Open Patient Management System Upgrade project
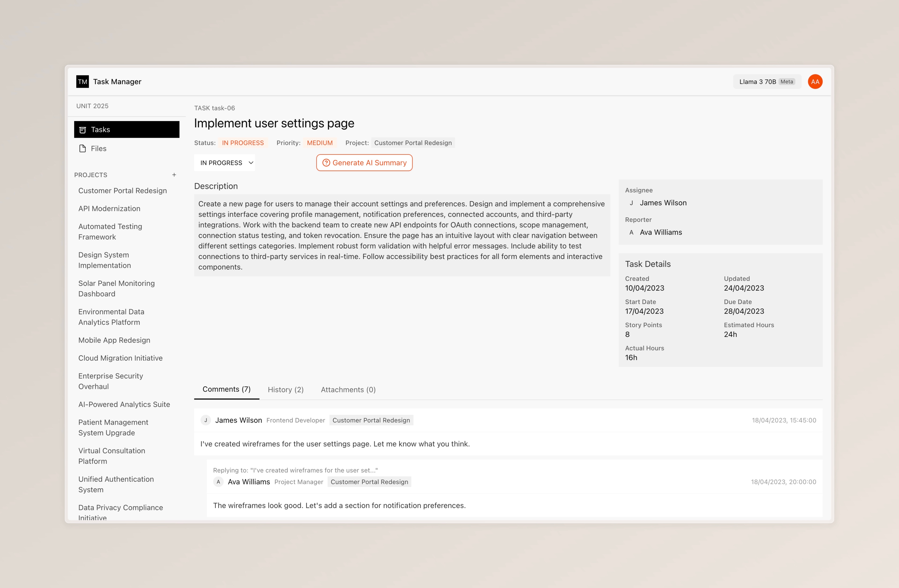The image size is (899, 588). [x=113, y=427]
